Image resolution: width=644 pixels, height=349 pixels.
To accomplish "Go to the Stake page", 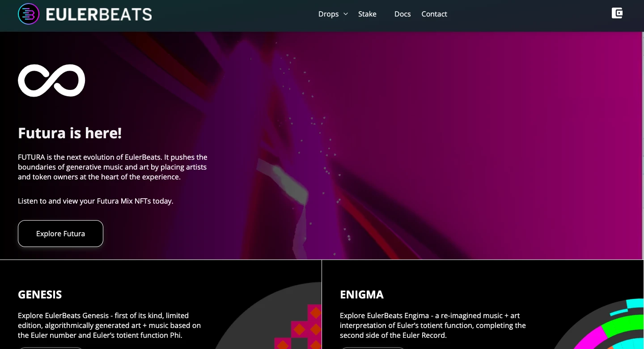I will tap(367, 14).
